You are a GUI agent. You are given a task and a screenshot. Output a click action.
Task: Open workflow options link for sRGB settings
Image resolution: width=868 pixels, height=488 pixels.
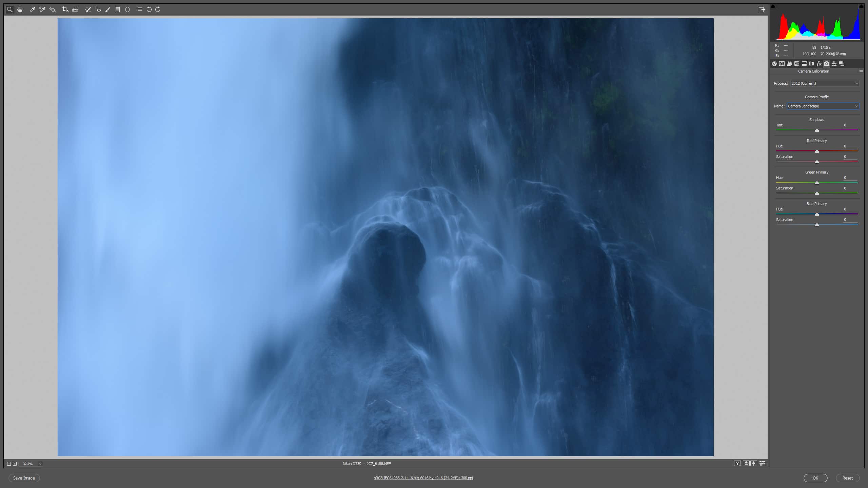pos(423,478)
